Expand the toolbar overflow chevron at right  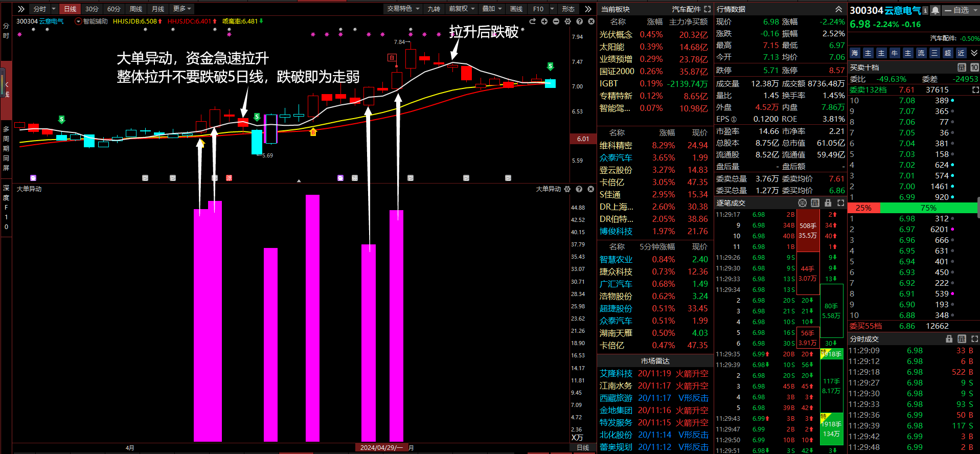pyautogui.click(x=588, y=9)
